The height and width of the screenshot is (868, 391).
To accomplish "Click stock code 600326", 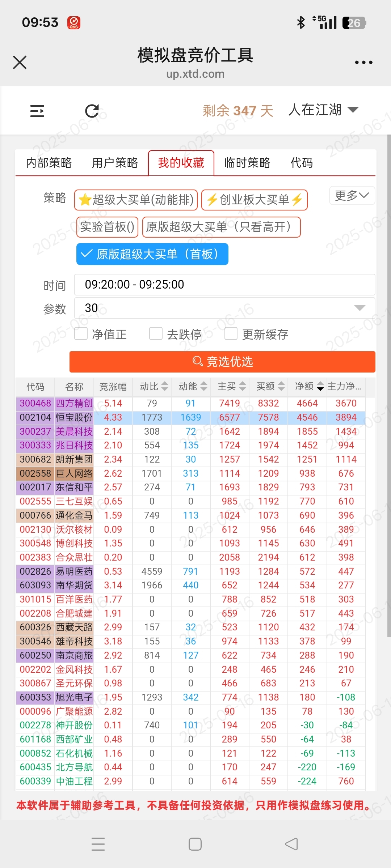I will (35, 627).
